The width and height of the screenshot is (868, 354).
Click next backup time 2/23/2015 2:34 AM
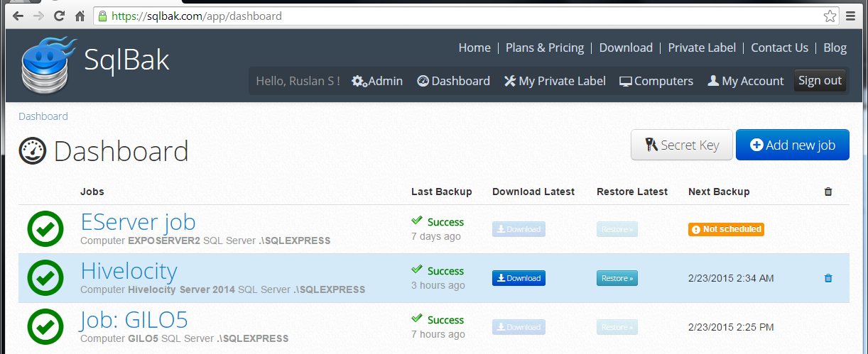(731, 278)
